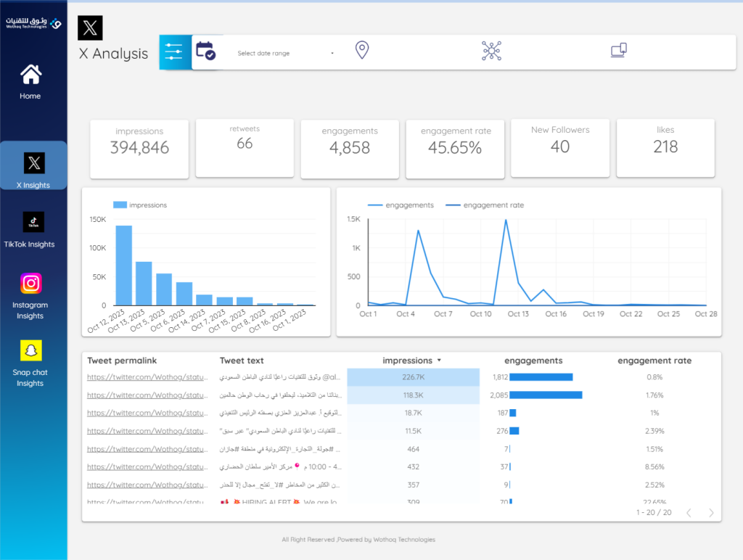Open the Snap chat Insights icon
Image resolution: width=743 pixels, height=560 pixels.
30,350
